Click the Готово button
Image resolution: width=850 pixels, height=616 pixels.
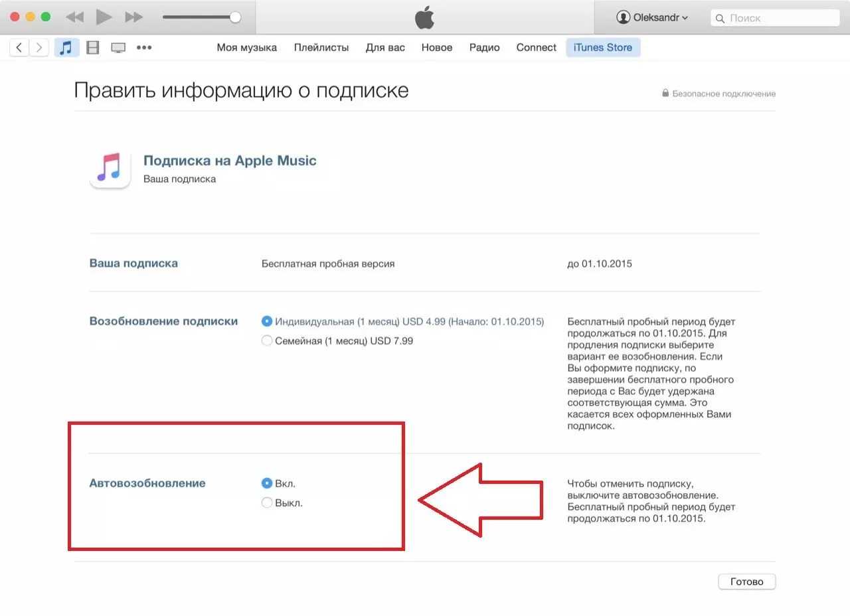coord(746,581)
